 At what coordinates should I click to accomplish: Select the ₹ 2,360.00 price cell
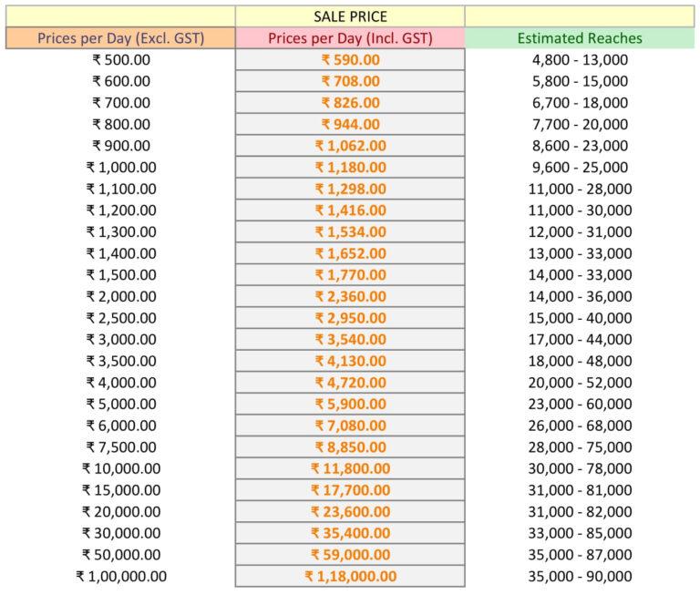350,296
